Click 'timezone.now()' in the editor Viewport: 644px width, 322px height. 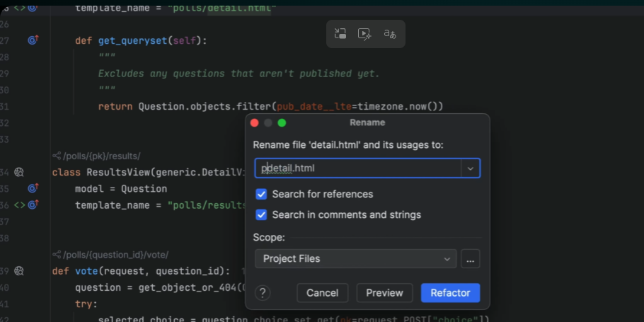point(398,106)
